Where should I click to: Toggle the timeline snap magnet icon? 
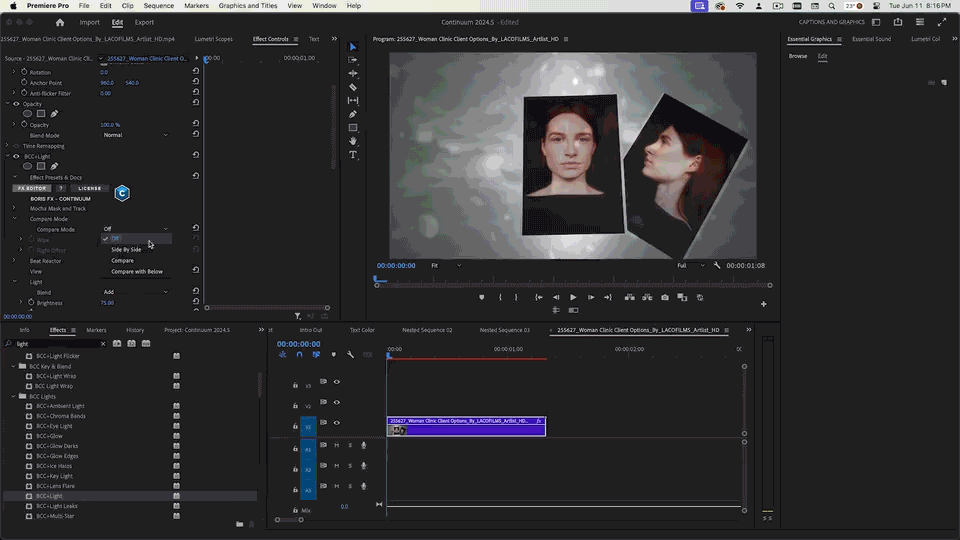pos(299,354)
